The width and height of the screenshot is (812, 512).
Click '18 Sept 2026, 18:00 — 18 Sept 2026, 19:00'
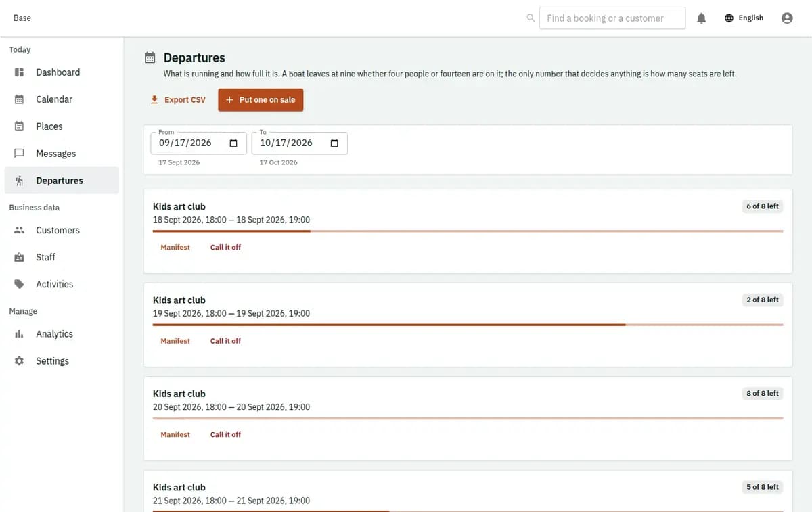coord(231,220)
